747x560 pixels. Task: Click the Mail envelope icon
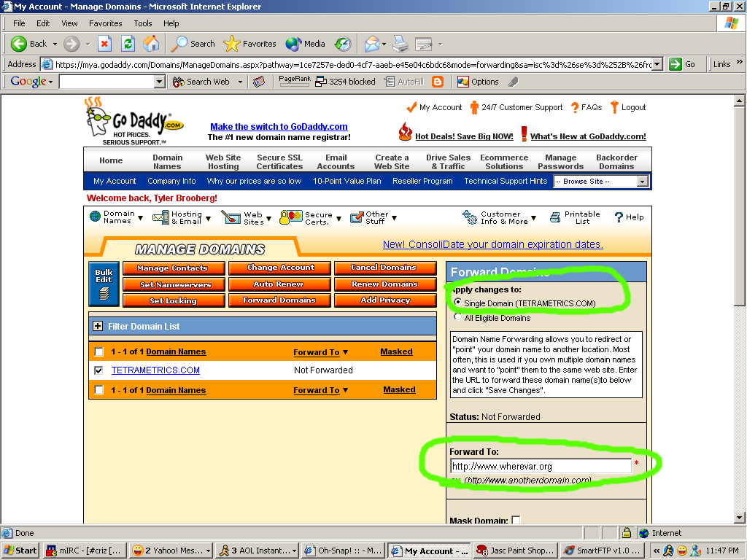(x=371, y=44)
